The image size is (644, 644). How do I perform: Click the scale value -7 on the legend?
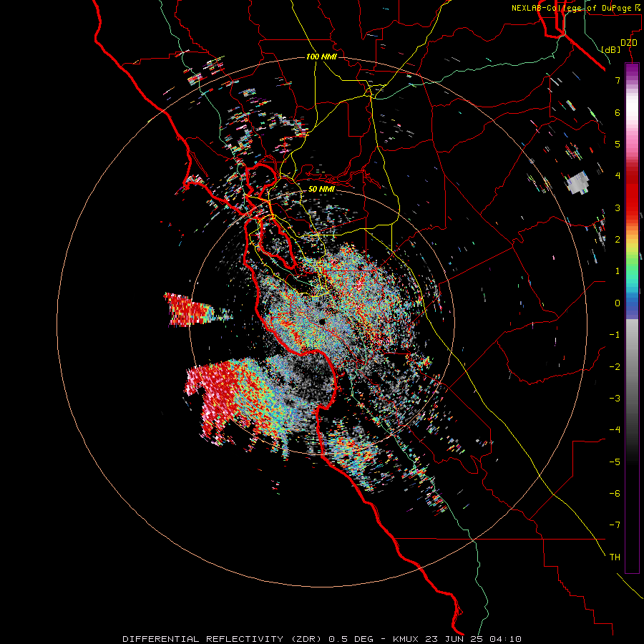pos(615,525)
